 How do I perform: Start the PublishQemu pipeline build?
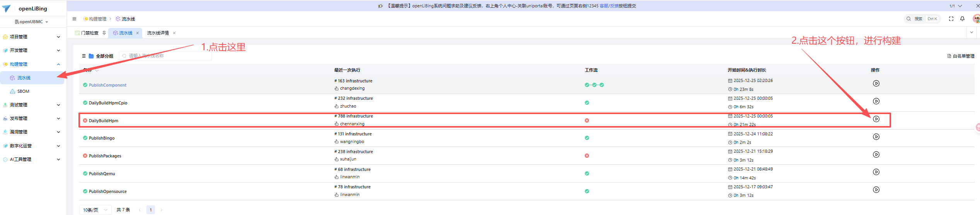pos(876,172)
